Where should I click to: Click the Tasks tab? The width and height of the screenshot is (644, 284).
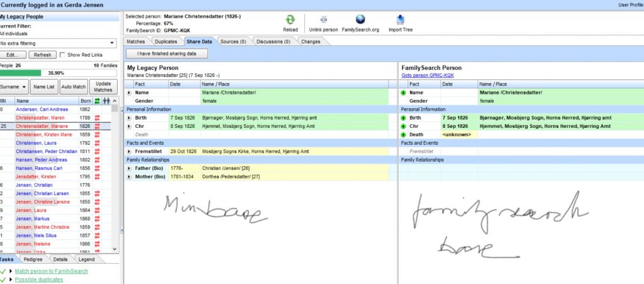pyautogui.click(x=7, y=259)
